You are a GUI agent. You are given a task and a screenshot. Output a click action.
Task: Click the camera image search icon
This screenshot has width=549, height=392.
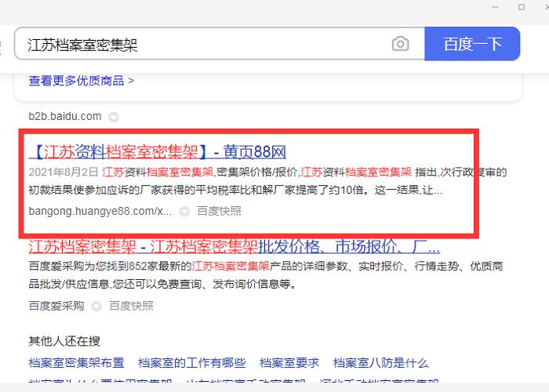400,44
